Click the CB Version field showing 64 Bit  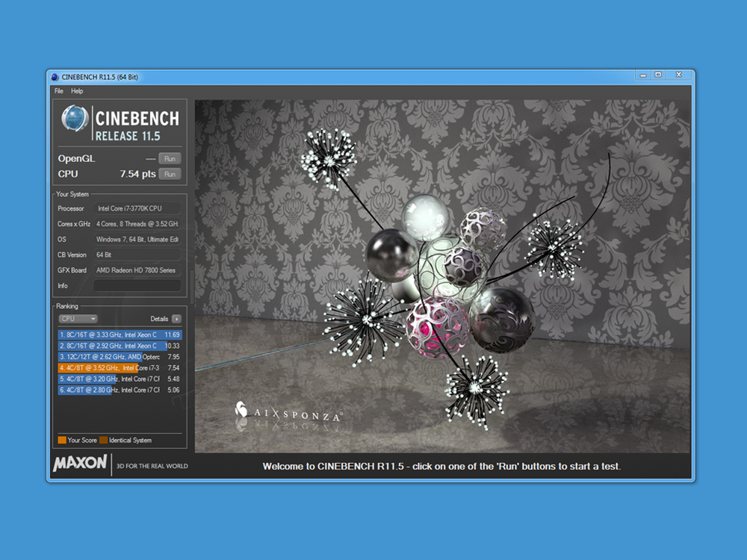(137, 255)
